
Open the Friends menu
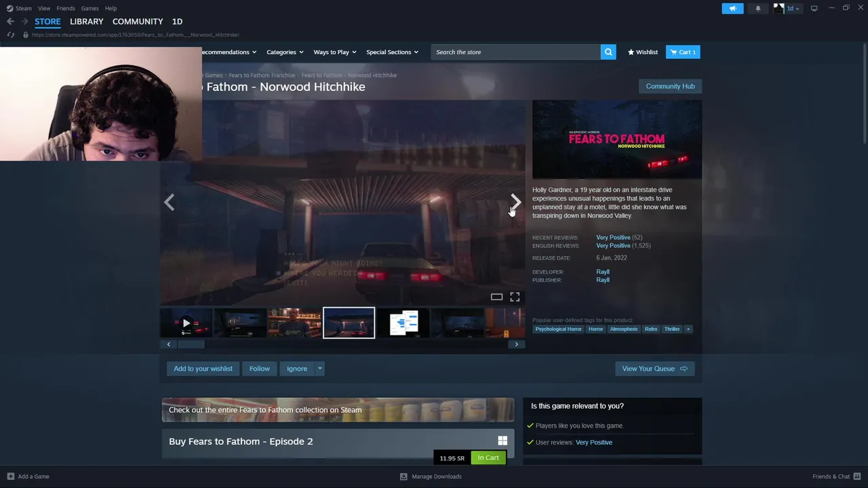click(x=66, y=8)
